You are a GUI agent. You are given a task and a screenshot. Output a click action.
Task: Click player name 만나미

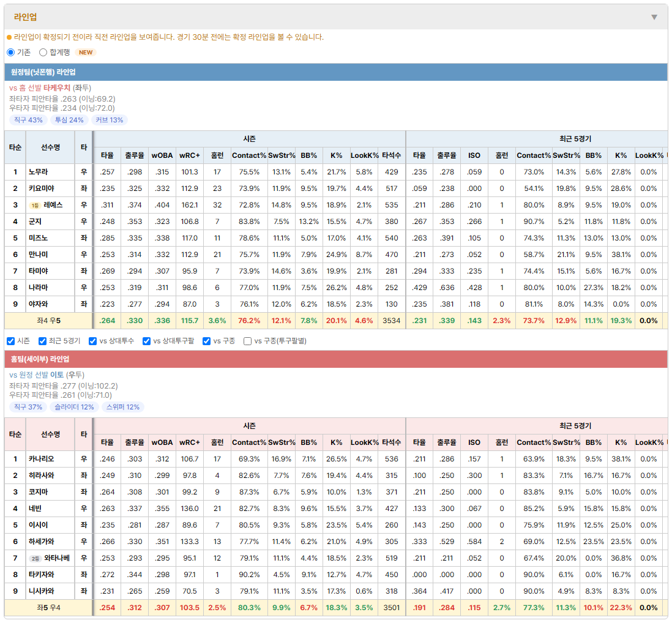click(39, 255)
